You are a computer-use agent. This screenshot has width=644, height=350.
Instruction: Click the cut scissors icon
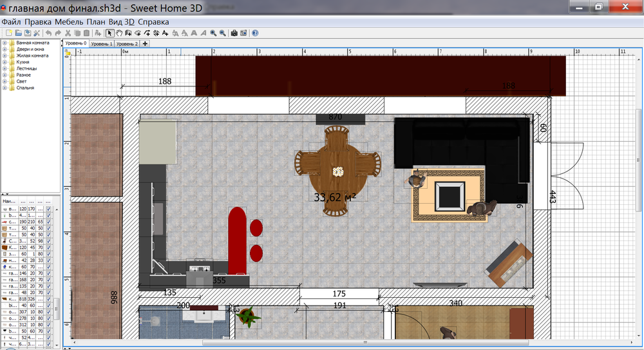coord(68,33)
